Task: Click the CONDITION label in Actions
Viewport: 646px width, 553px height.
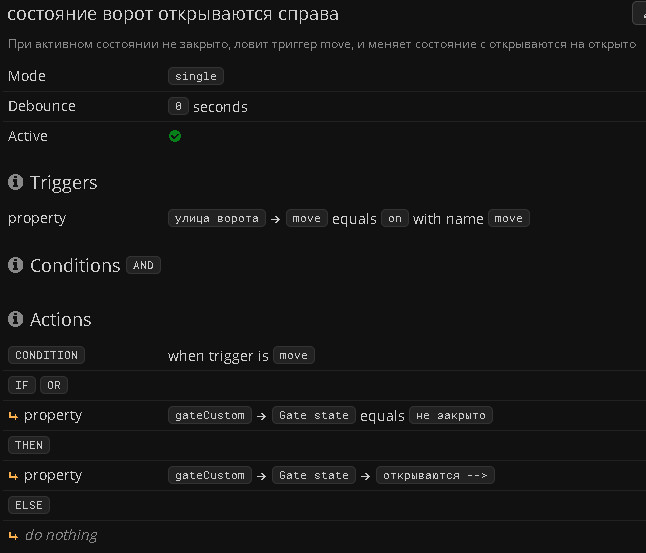Action: pyautogui.click(x=46, y=355)
